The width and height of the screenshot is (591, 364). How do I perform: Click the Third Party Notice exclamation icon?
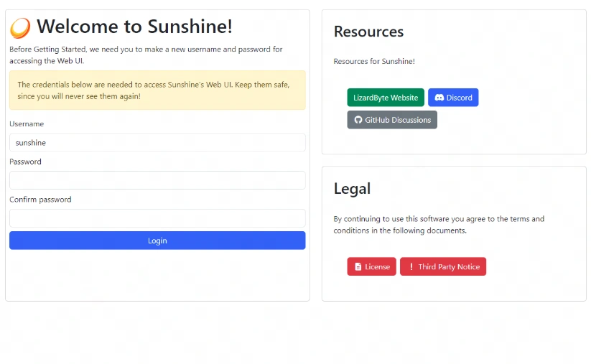pos(411,267)
